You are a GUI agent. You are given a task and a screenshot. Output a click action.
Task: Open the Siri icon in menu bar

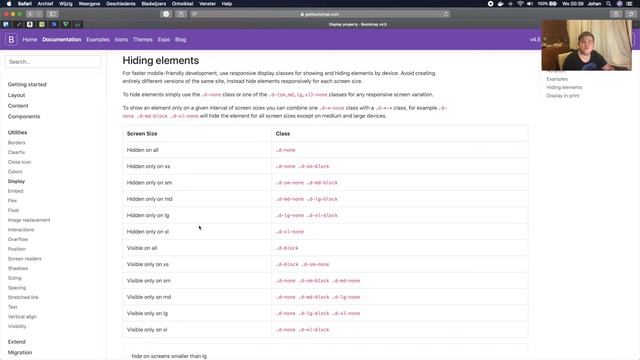(x=620, y=4)
